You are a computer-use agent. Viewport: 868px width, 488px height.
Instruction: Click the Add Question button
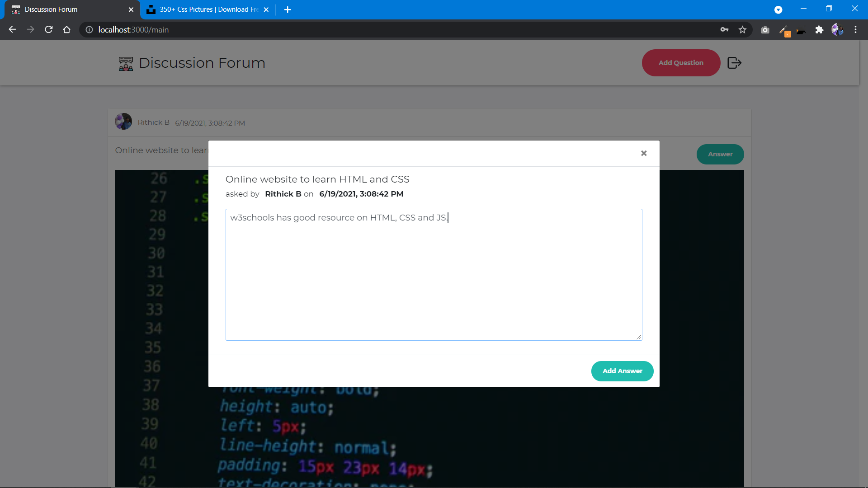tap(680, 63)
